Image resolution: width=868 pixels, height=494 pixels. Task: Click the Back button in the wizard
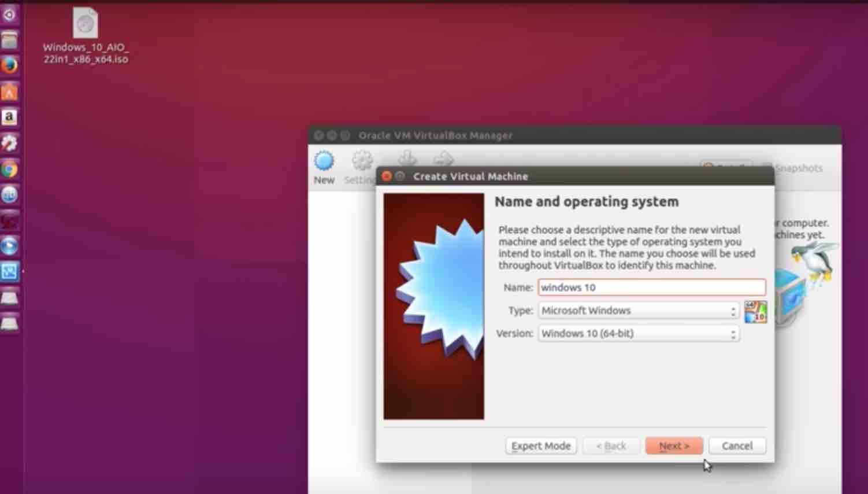[611, 445]
